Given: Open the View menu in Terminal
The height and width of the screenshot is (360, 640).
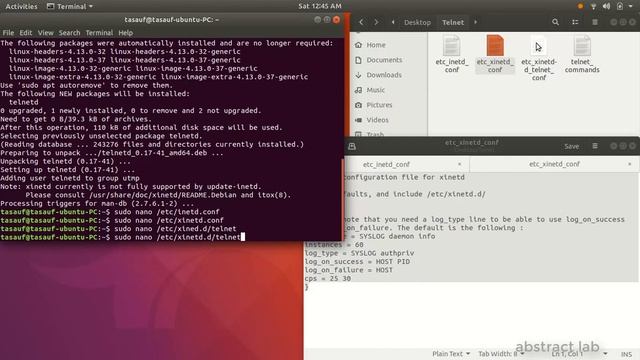Looking at the screenshot, I should pyautogui.click(x=45, y=33).
